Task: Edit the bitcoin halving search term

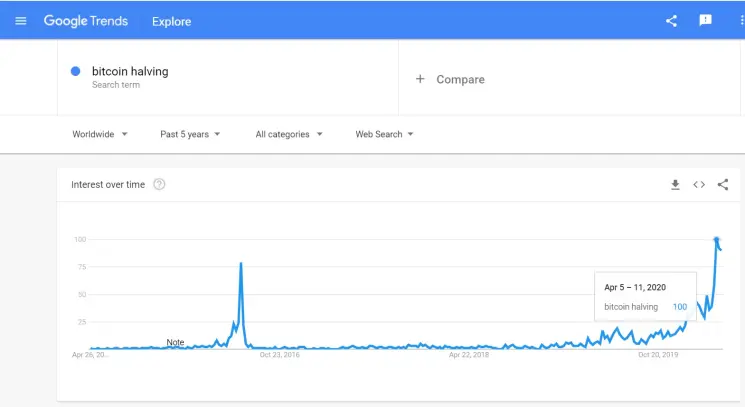Action: click(130, 71)
